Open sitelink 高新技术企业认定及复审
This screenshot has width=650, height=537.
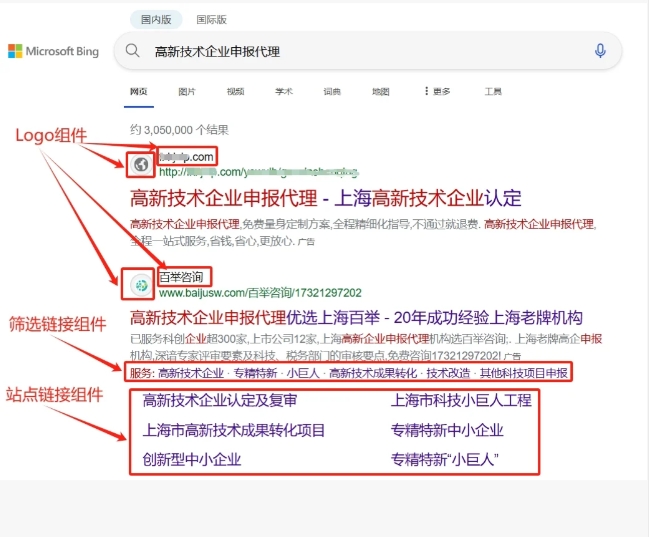[220, 400]
